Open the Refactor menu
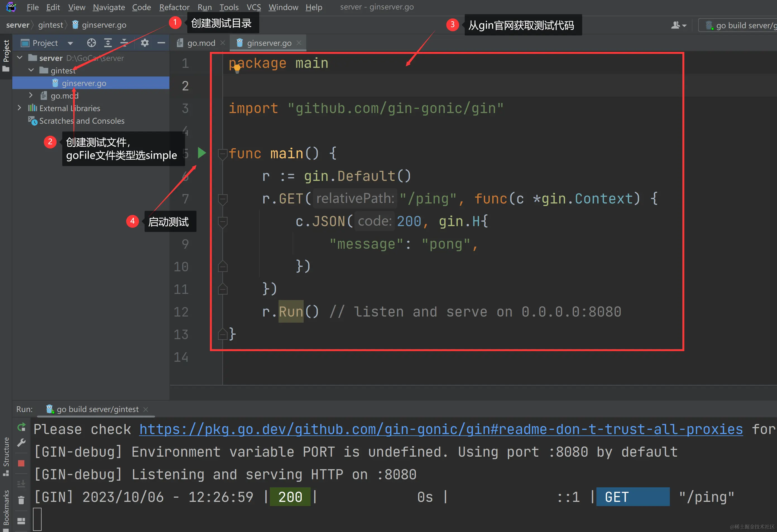 click(x=174, y=7)
